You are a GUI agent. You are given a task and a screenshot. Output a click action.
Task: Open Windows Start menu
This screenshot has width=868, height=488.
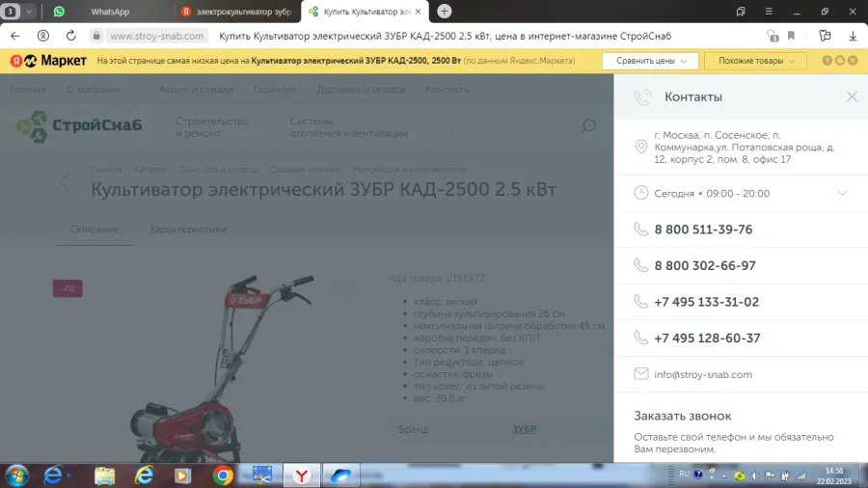click(x=16, y=475)
